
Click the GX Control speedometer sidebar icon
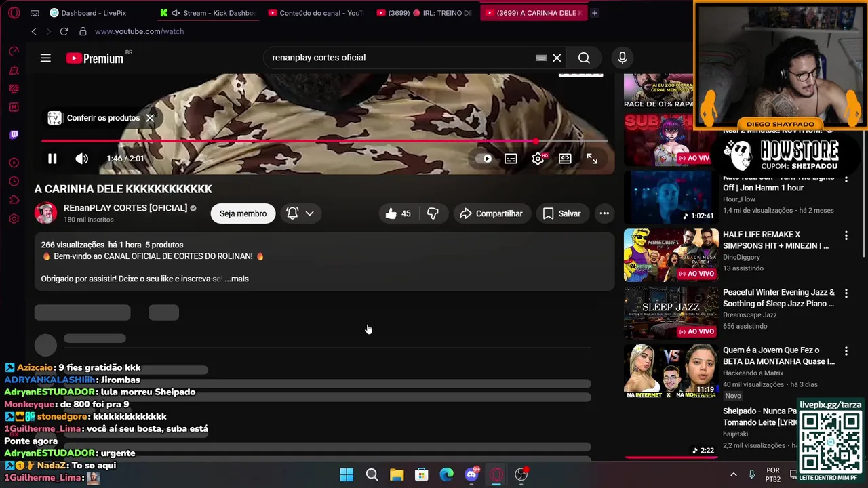pos(14,52)
